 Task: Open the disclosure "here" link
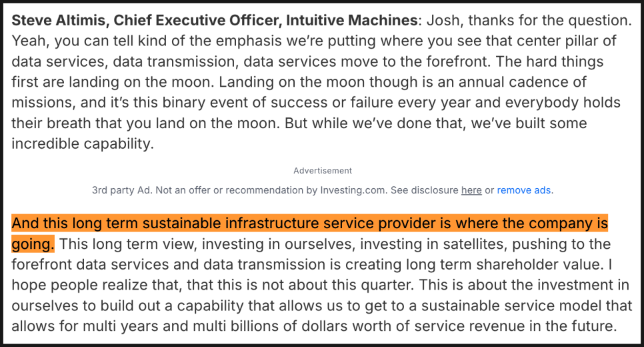471,190
